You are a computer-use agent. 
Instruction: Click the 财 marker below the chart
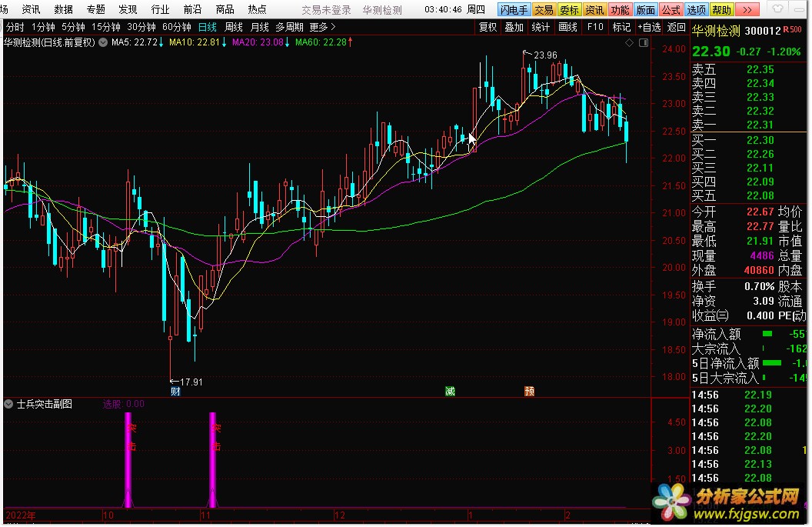[175, 392]
